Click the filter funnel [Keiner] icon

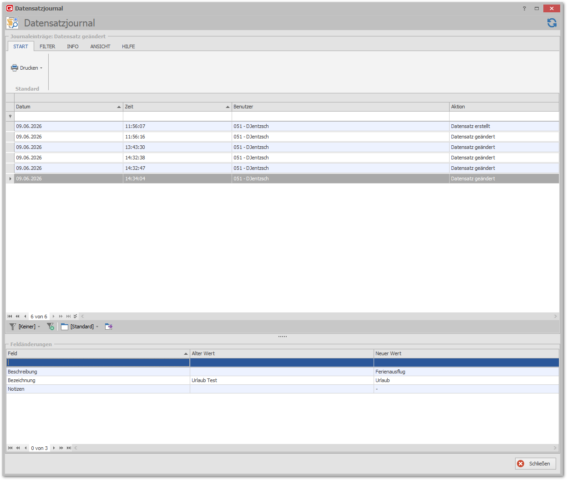[x=12, y=327]
